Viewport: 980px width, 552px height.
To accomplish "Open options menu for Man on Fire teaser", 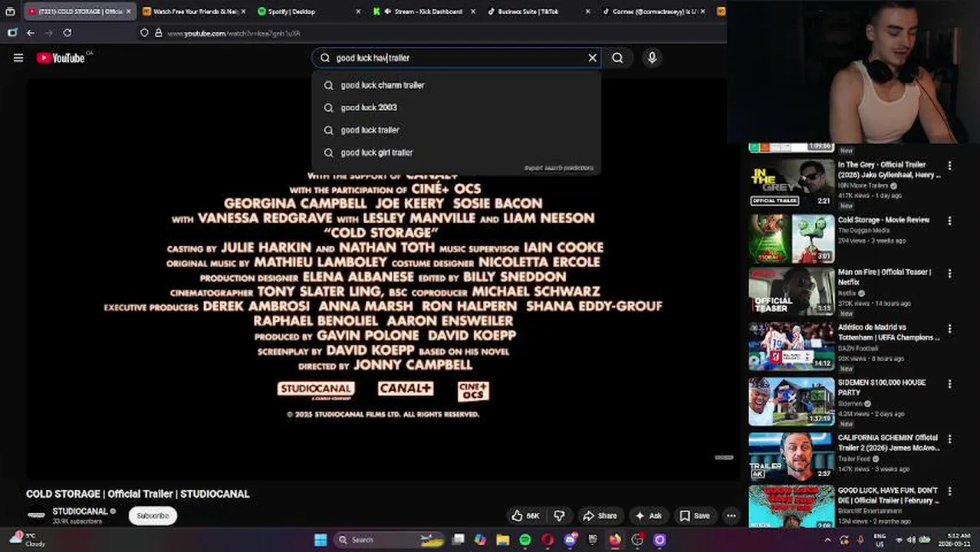I will coord(949,274).
